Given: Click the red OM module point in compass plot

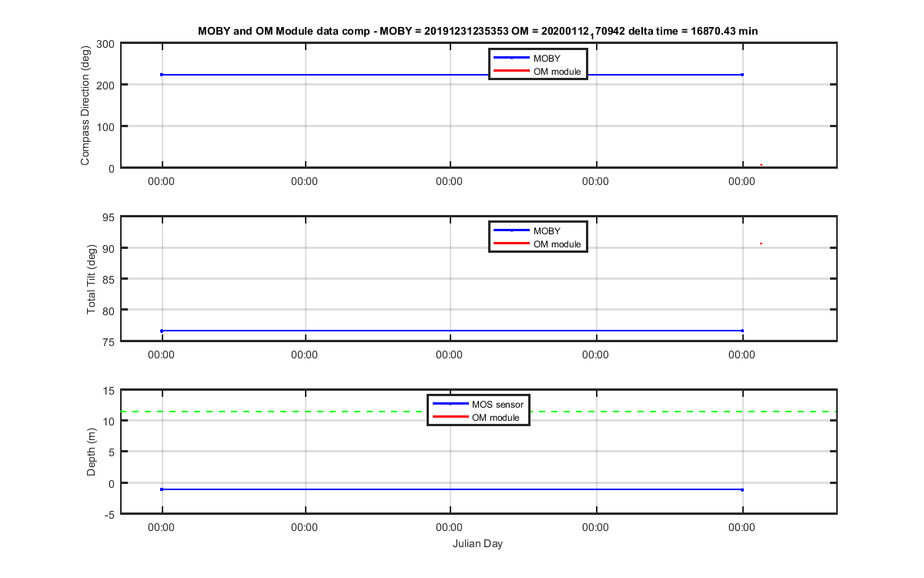Looking at the screenshot, I should [761, 165].
